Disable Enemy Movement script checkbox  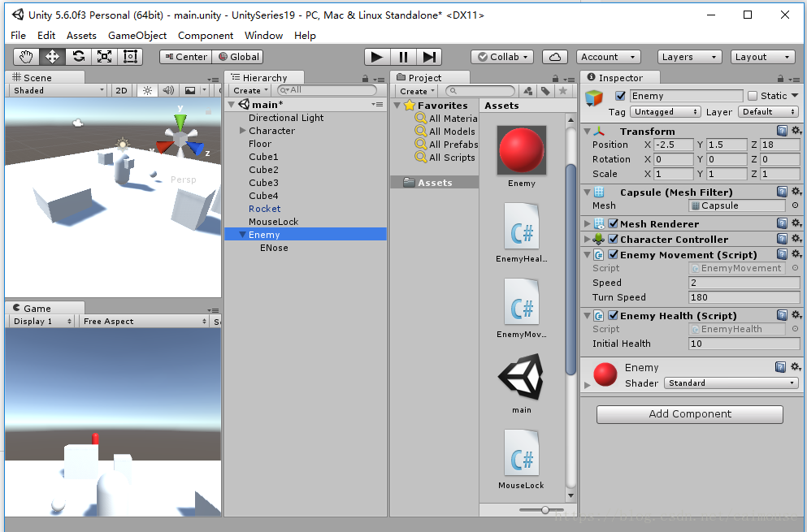(x=613, y=254)
